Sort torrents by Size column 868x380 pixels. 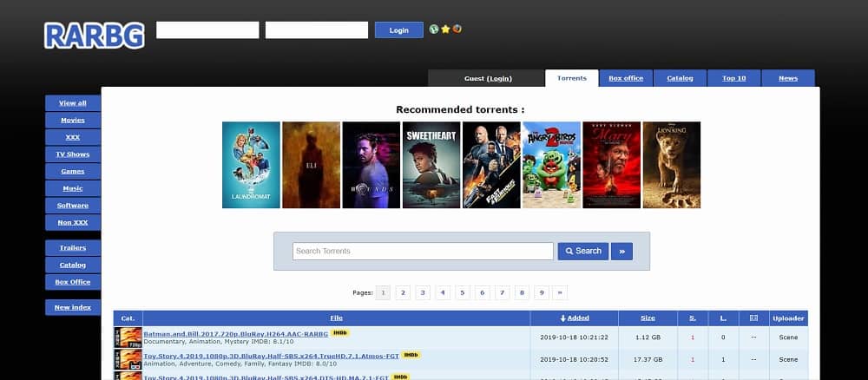pyautogui.click(x=648, y=318)
